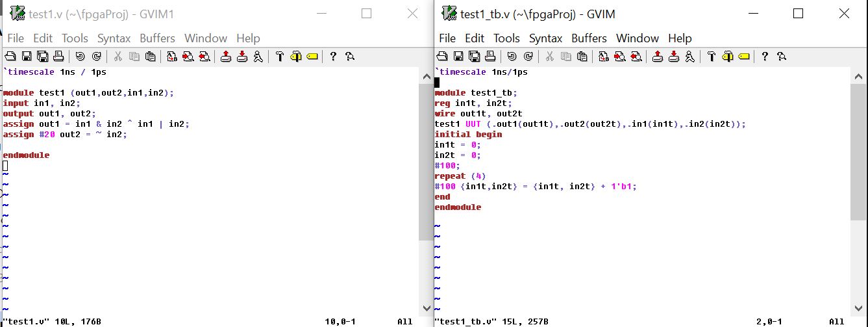Click question mark Help icon in test1_tb.v

pyautogui.click(x=765, y=57)
